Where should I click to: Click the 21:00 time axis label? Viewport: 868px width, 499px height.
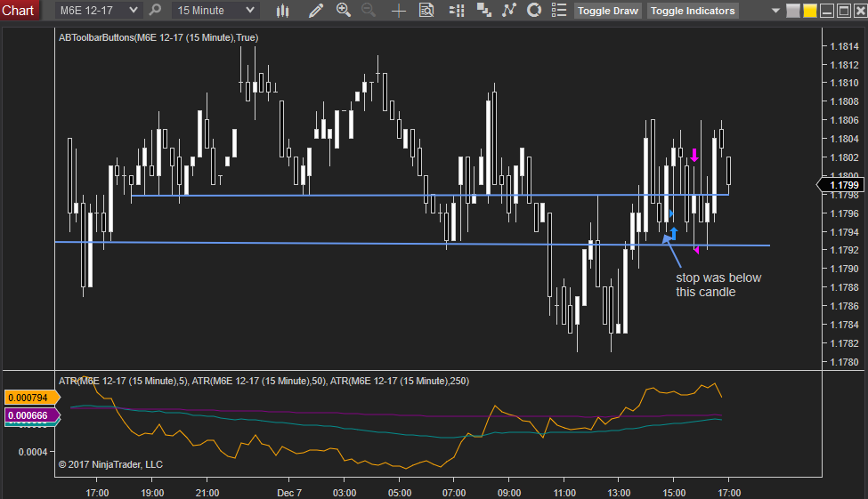pyautogui.click(x=207, y=493)
